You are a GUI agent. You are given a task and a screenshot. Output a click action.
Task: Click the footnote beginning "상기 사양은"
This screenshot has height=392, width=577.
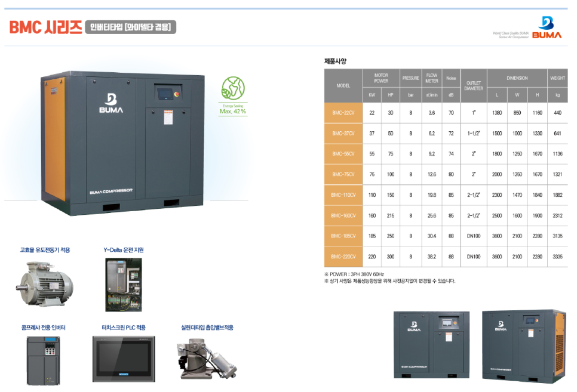[x=389, y=281]
